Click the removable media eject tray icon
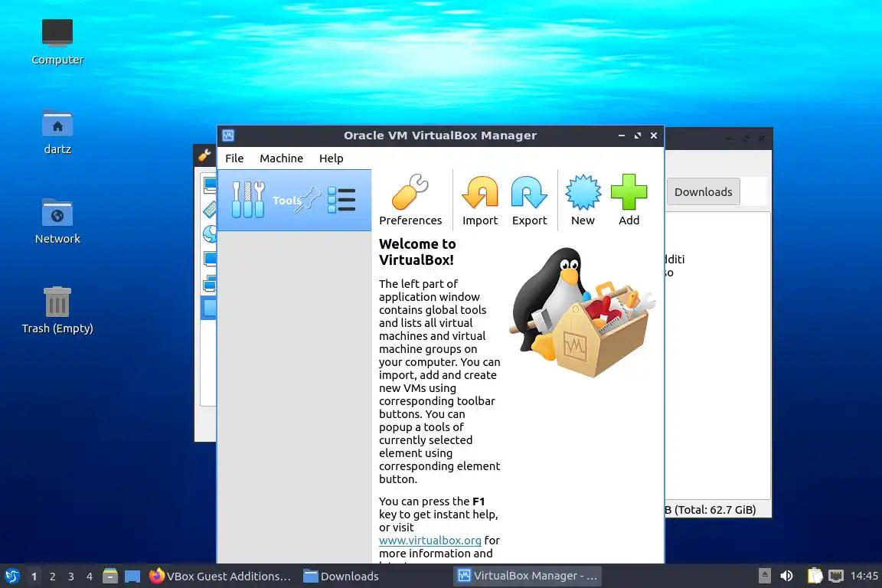 [764, 576]
